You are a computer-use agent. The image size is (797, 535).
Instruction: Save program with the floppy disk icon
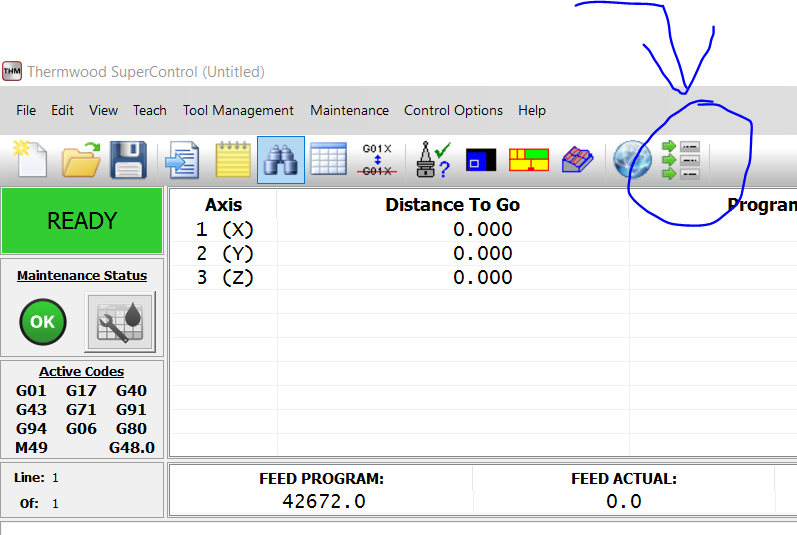click(x=129, y=160)
